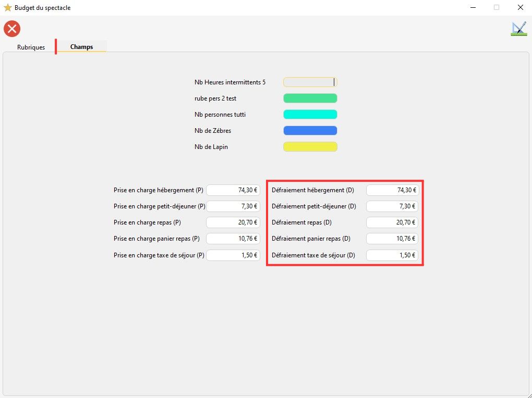
Task: Select the yellow Nb de Lapin field
Action: coord(310,147)
